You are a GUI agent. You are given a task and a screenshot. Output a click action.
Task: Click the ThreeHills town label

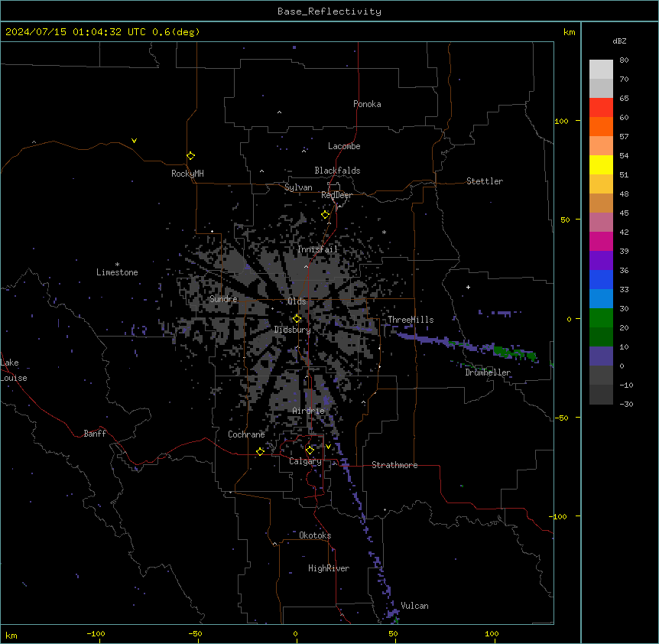[411, 320]
